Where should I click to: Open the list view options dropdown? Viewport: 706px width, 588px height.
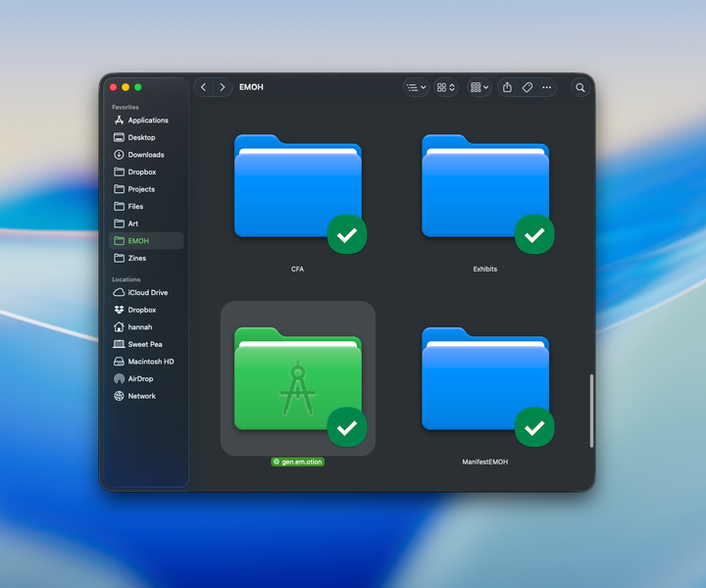coord(416,87)
